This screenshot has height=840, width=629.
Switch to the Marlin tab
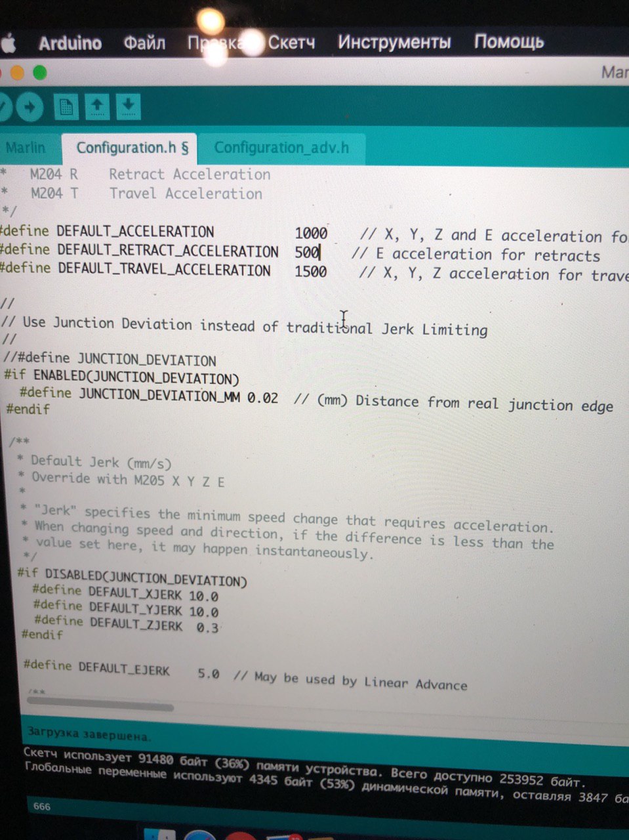[26, 147]
